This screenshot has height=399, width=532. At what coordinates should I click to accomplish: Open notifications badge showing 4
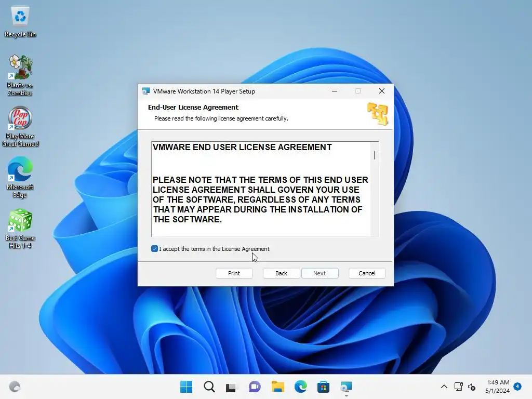(x=518, y=387)
